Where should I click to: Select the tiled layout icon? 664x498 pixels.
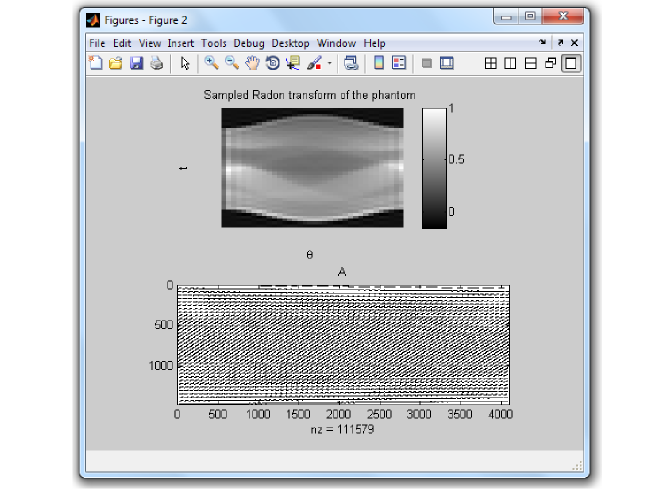click(490, 63)
